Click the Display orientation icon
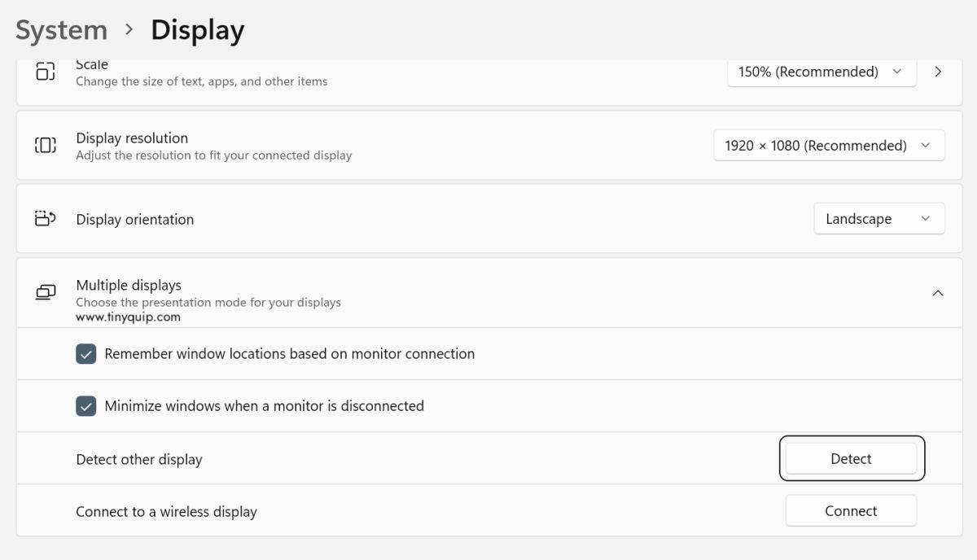Image resolution: width=977 pixels, height=560 pixels. click(46, 219)
